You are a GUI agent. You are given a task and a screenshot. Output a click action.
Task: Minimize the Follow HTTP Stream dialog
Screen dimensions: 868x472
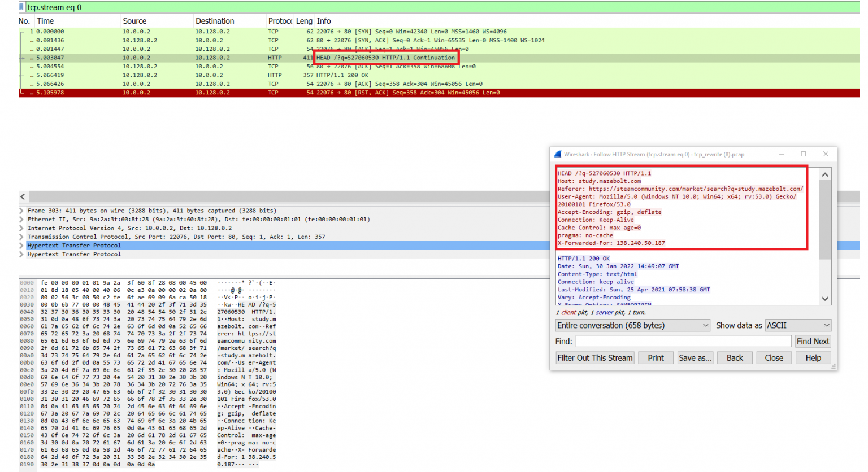[782, 154]
